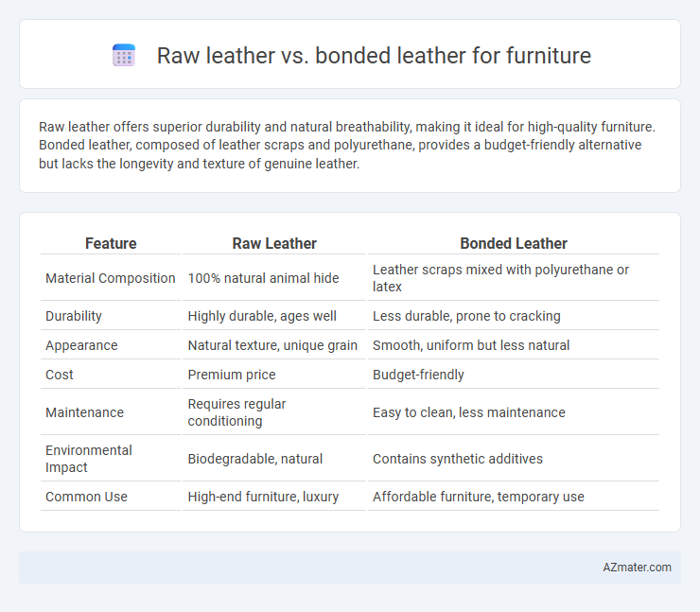The height and width of the screenshot is (612, 700).
Task: Select the cell 'Less durable, prone to cracking'
Action: click(x=466, y=316)
